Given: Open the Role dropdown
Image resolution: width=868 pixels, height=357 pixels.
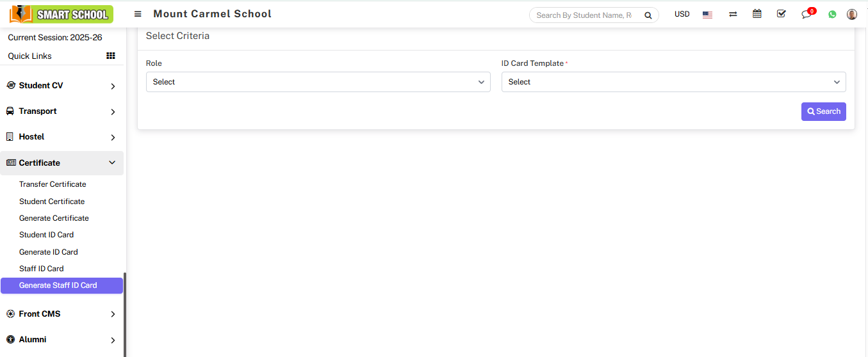Looking at the screenshot, I should 318,82.
